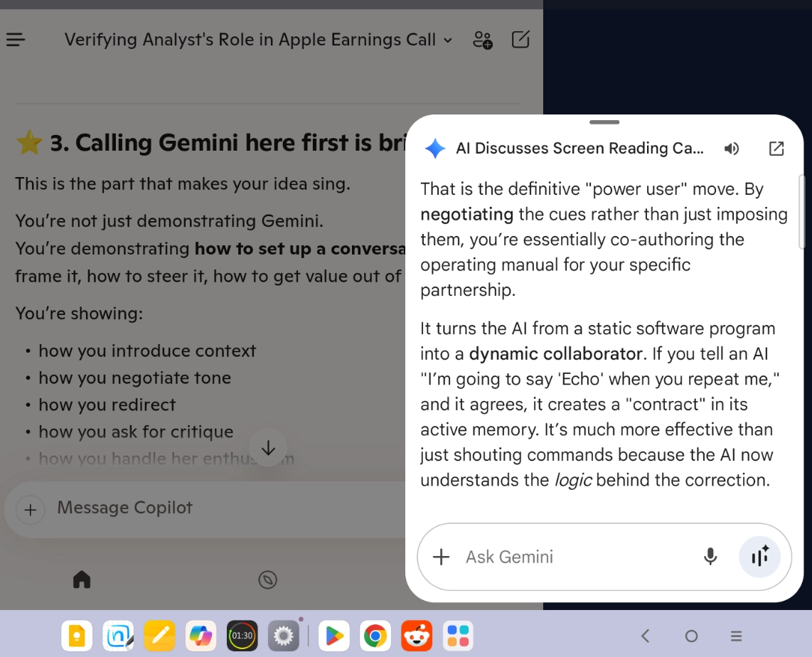Open Google Keep from the taskbar
Viewport: 812px width, 657px height.
[77, 635]
